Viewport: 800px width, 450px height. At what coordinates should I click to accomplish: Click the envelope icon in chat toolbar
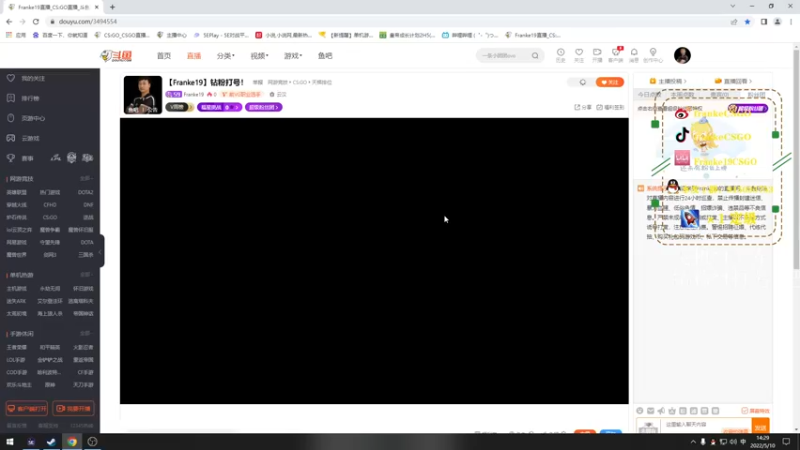[651, 411]
